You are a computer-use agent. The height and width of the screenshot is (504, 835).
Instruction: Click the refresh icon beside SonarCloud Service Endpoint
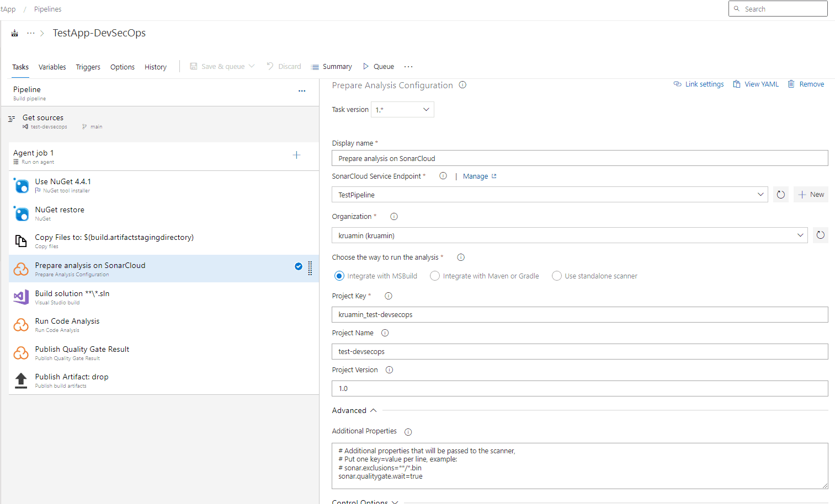[x=780, y=195]
